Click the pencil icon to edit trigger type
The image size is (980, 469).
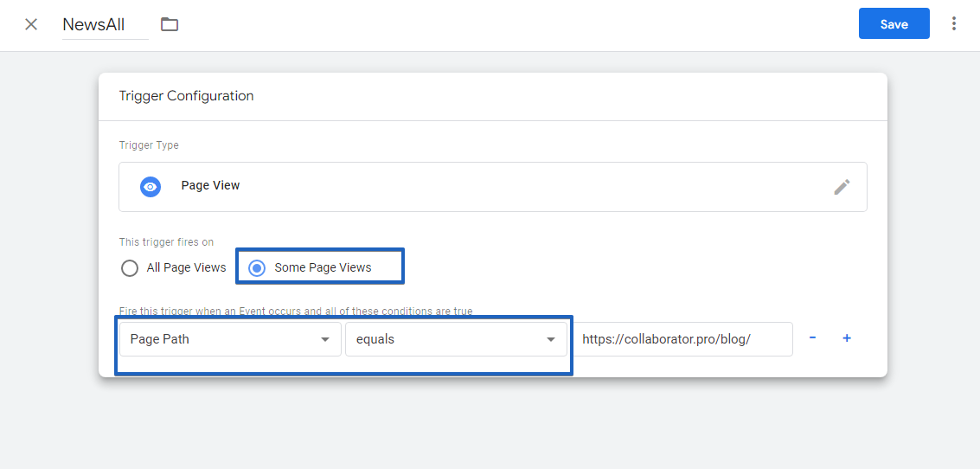tap(842, 187)
